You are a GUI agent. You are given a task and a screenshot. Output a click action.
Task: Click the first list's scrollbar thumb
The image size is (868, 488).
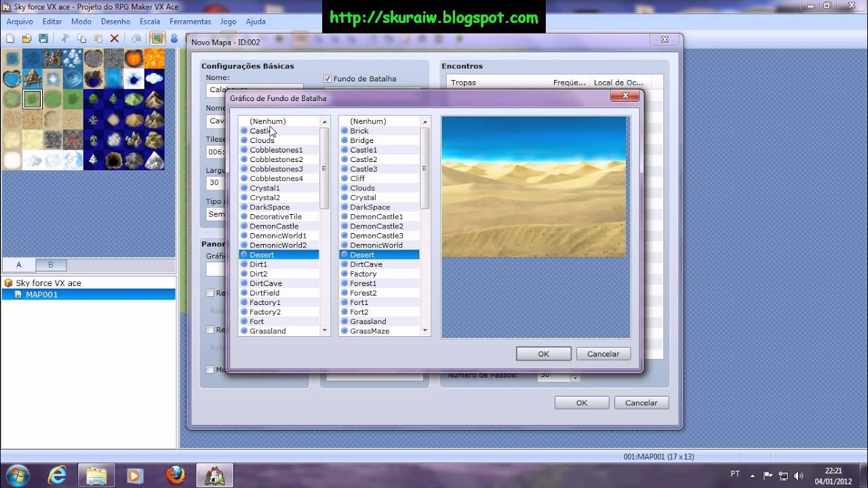(324, 168)
